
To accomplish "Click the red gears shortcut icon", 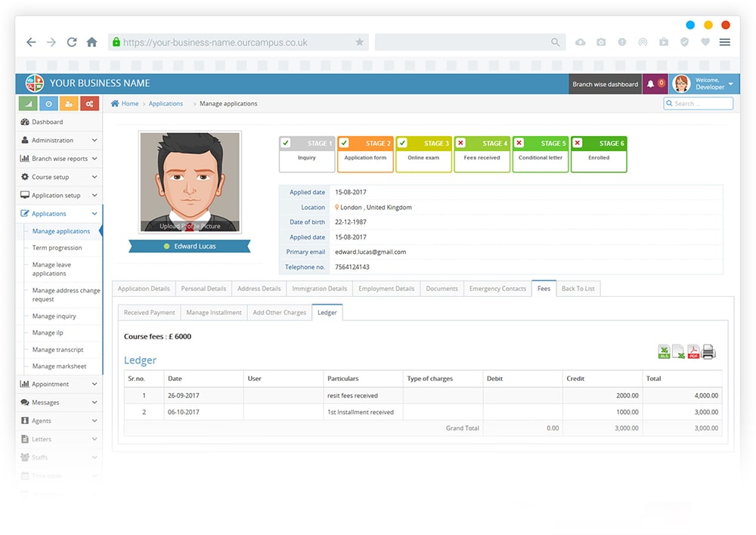I will [89, 104].
